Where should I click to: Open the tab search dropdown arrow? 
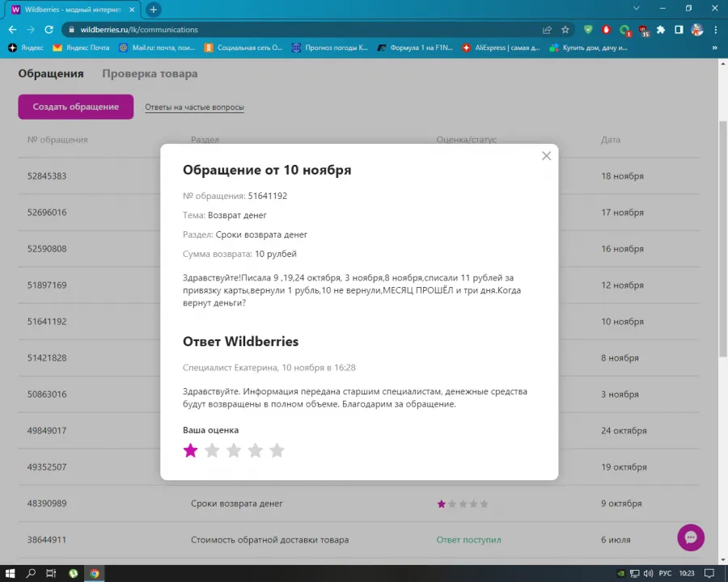point(637,8)
